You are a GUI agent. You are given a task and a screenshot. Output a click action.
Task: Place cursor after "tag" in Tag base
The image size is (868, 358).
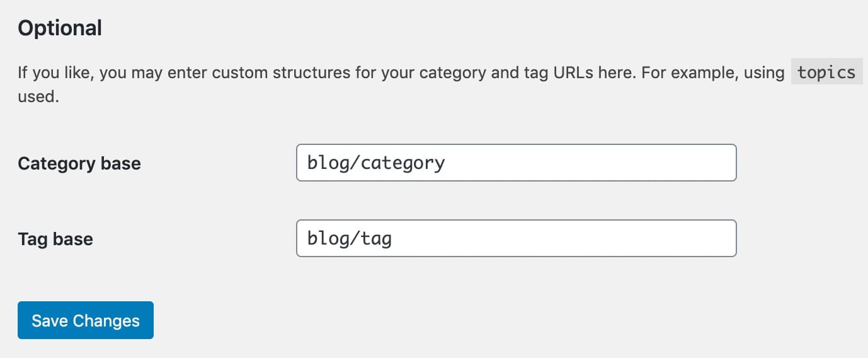(392, 239)
